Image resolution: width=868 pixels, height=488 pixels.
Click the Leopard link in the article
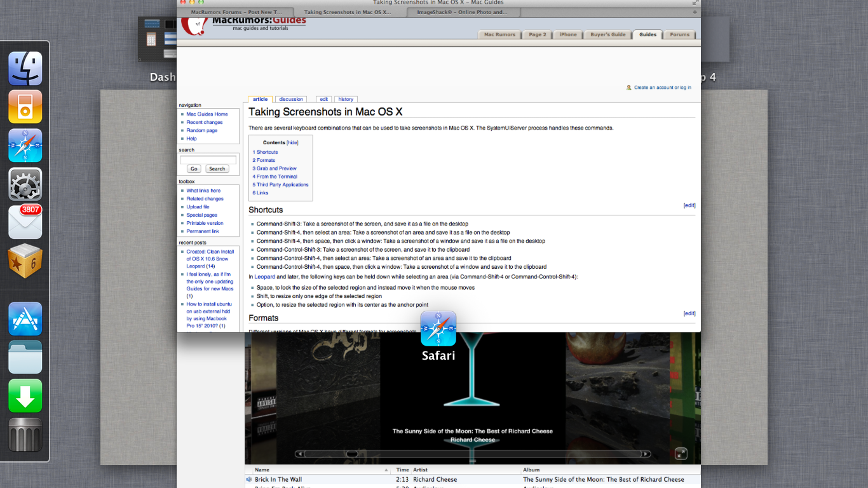265,277
